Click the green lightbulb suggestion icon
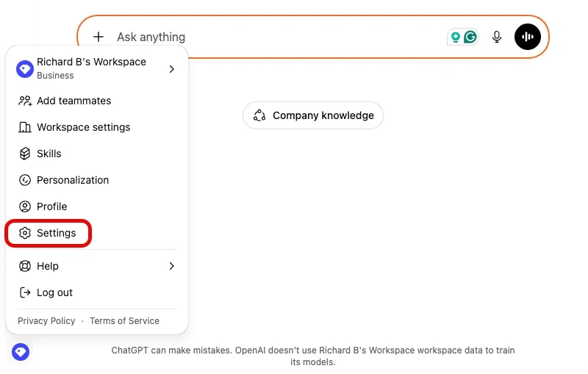Viewport: 588px width, 374px height. coord(455,37)
